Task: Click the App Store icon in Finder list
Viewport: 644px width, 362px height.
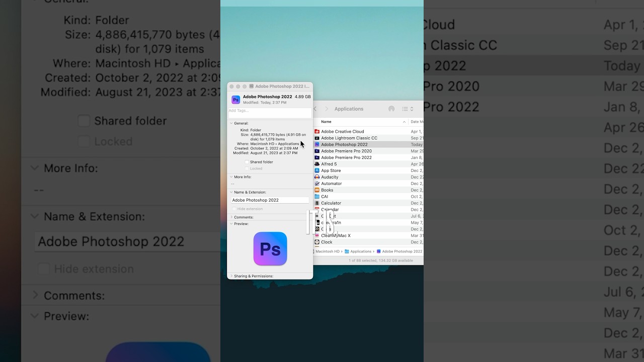Action: point(317,171)
